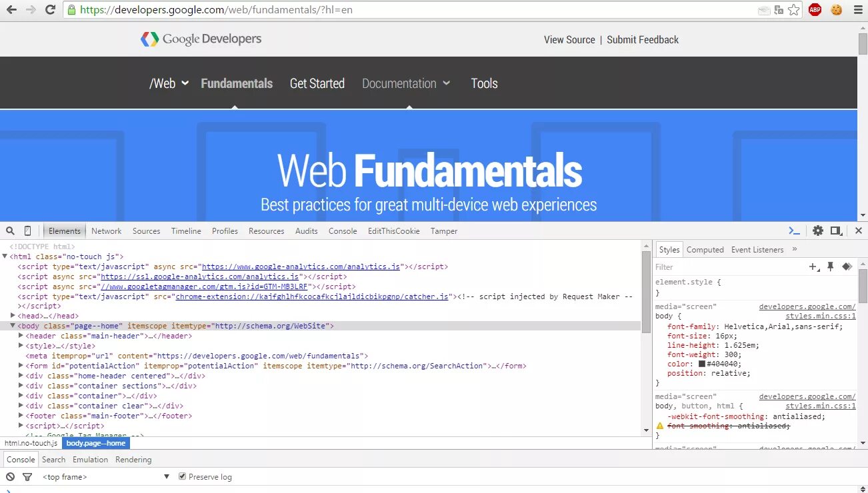Add new style rule with plus icon
Screen dimensions: 868x493
point(814,266)
